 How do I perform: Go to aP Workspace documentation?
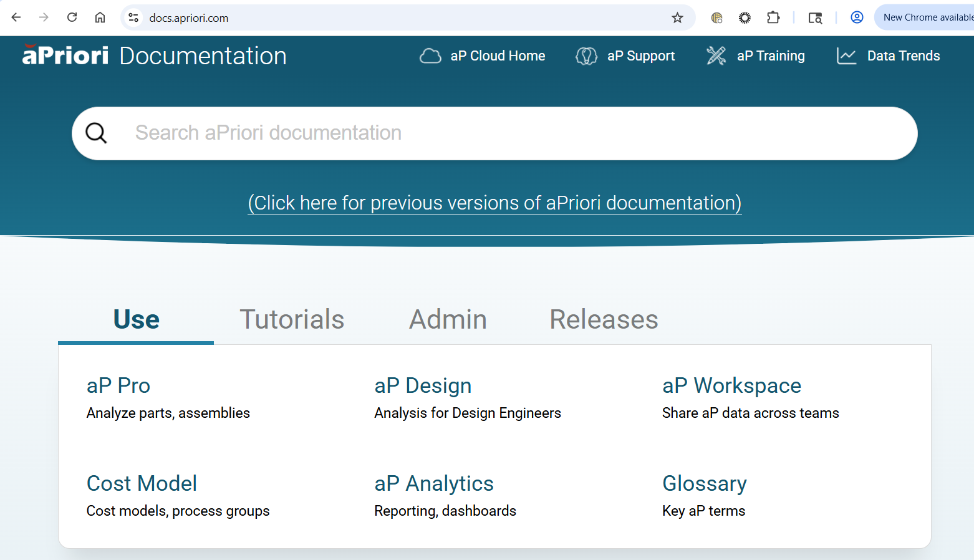click(x=731, y=385)
